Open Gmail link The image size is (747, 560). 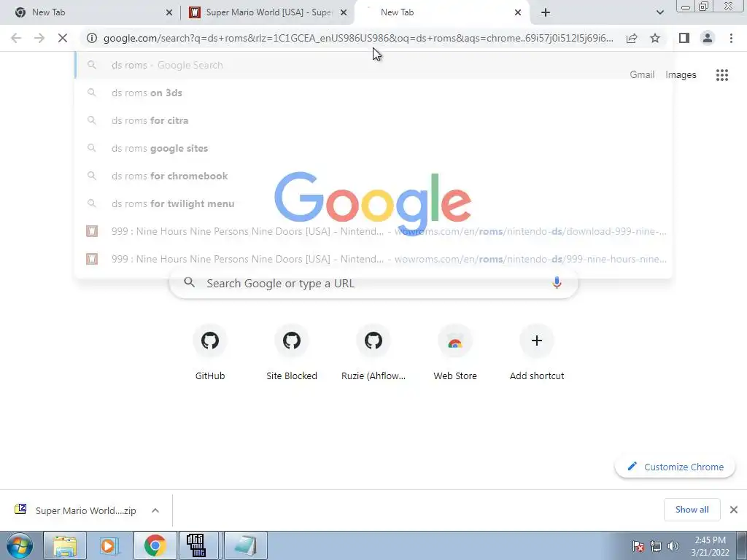point(642,75)
